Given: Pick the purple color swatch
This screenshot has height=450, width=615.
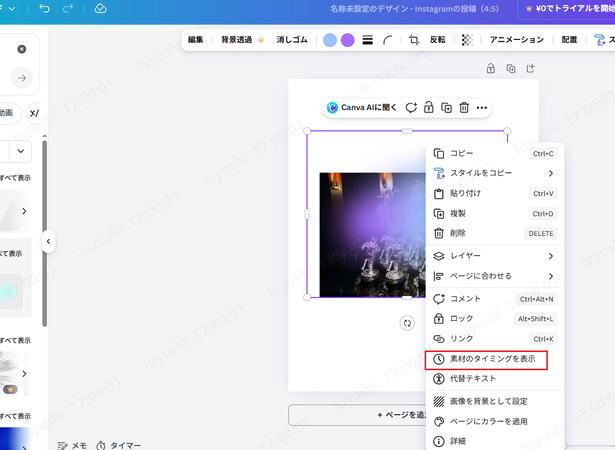Looking at the screenshot, I should pos(348,40).
